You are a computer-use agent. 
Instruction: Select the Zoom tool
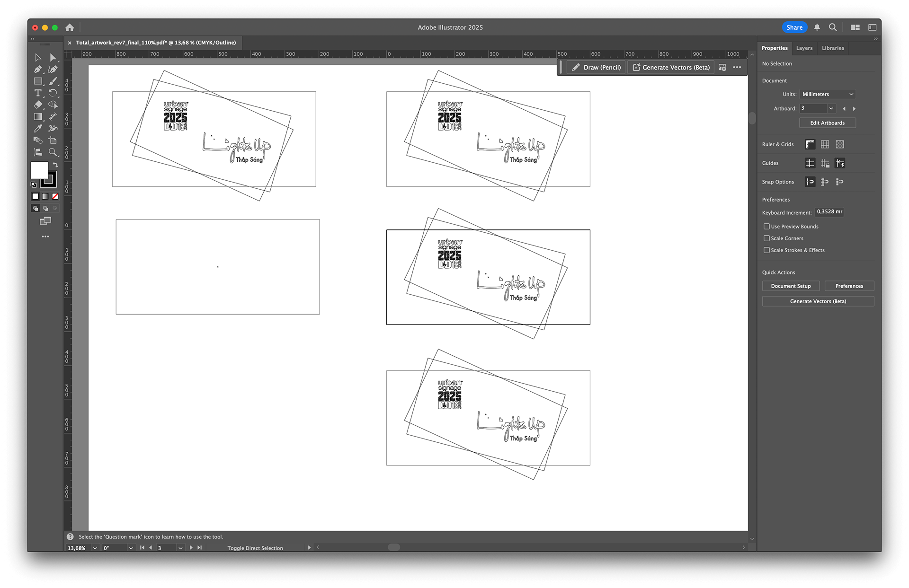click(53, 152)
